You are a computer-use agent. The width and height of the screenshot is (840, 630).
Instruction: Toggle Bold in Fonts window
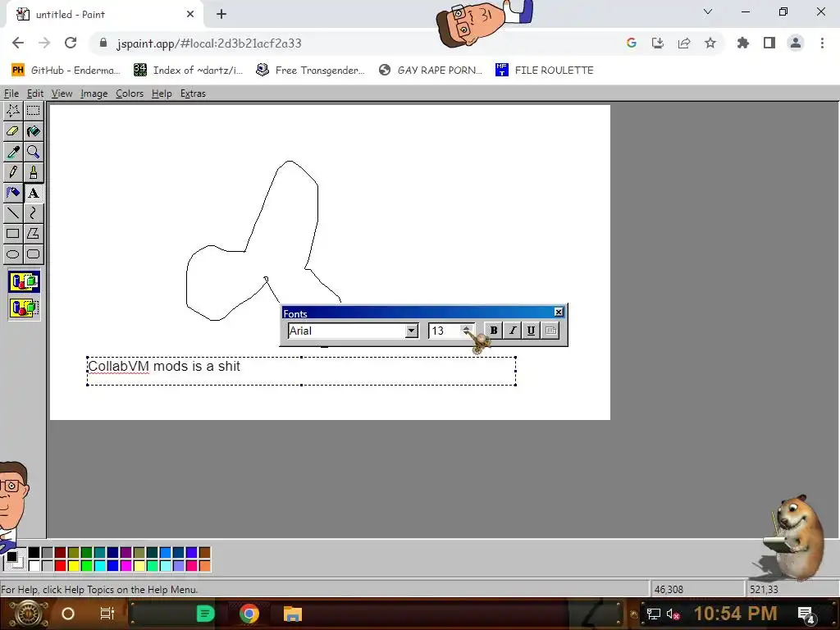tap(493, 331)
